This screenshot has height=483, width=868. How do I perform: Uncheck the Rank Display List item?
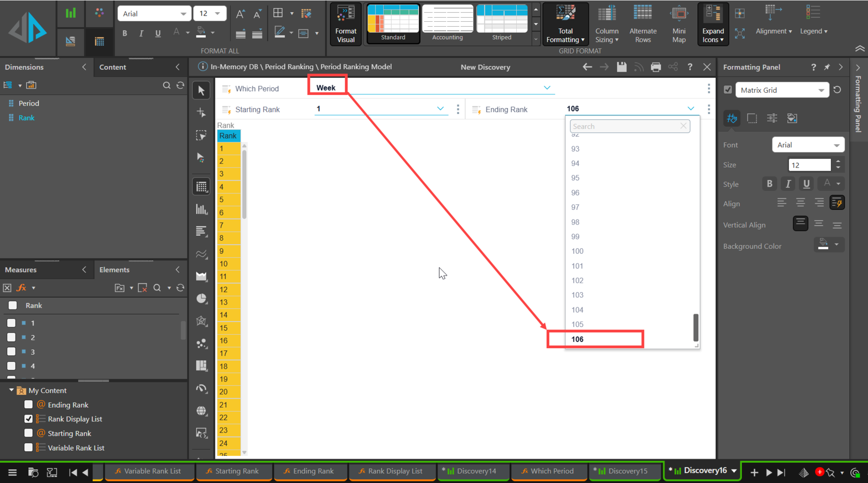(x=28, y=419)
